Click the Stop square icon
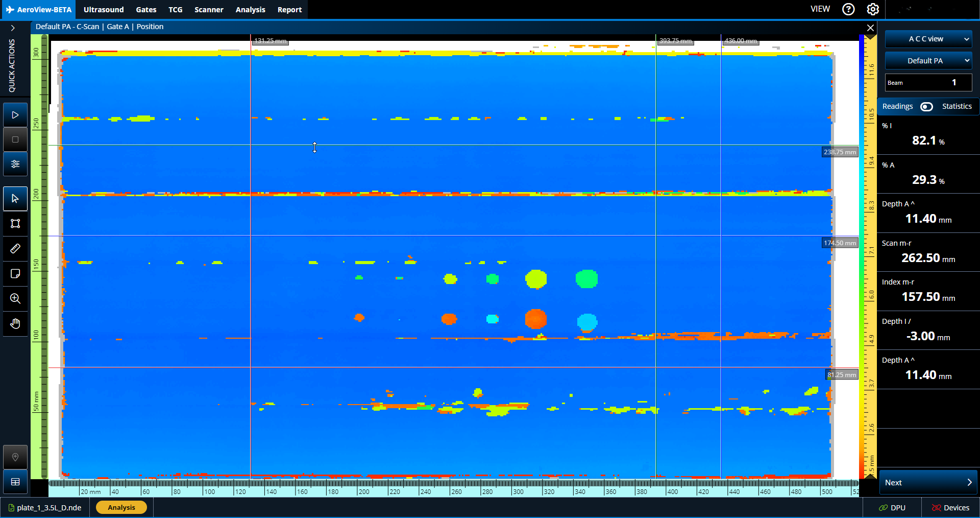980x518 pixels. [x=15, y=139]
